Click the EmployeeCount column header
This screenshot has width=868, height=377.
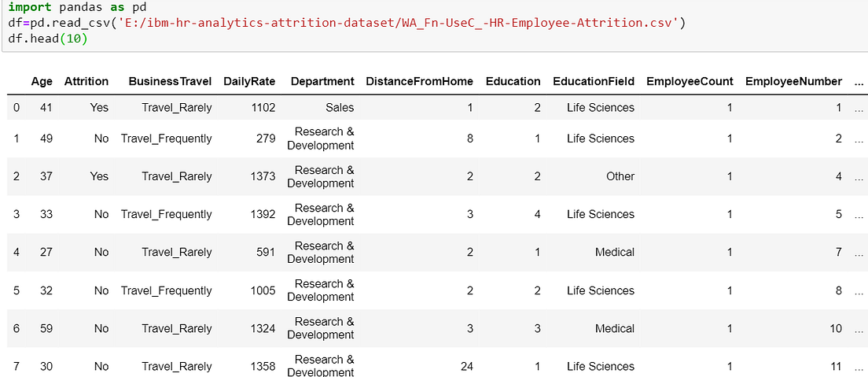[x=690, y=82]
